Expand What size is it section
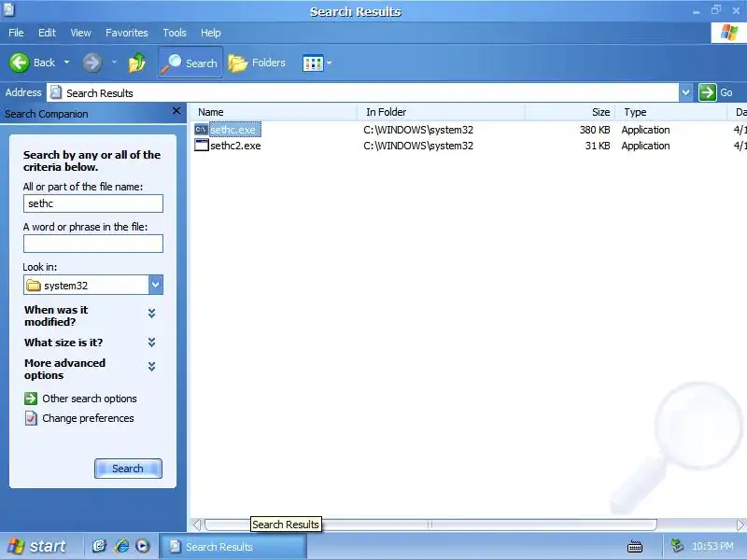The height and width of the screenshot is (560, 747). click(151, 343)
